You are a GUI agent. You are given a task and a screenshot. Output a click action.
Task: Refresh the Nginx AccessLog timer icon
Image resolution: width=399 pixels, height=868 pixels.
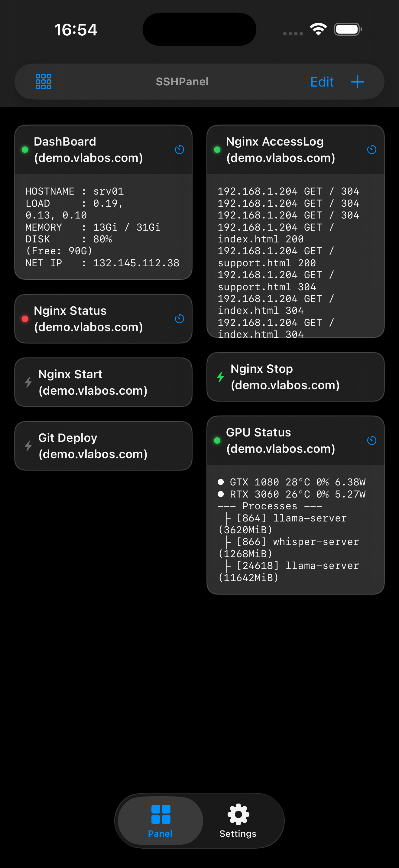coord(371,150)
